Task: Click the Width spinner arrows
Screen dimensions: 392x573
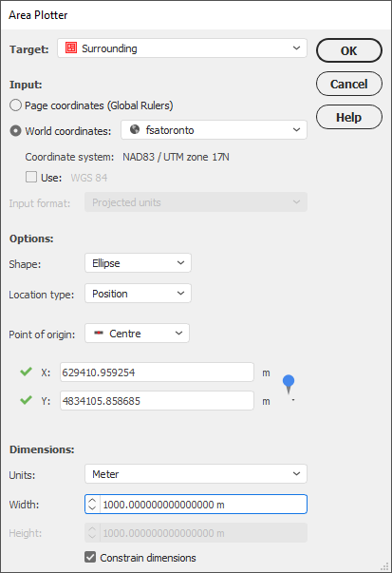Action: pos(92,505)
